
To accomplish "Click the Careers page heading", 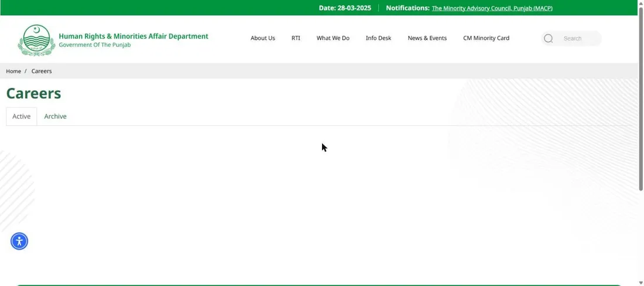I will point(34,93).
